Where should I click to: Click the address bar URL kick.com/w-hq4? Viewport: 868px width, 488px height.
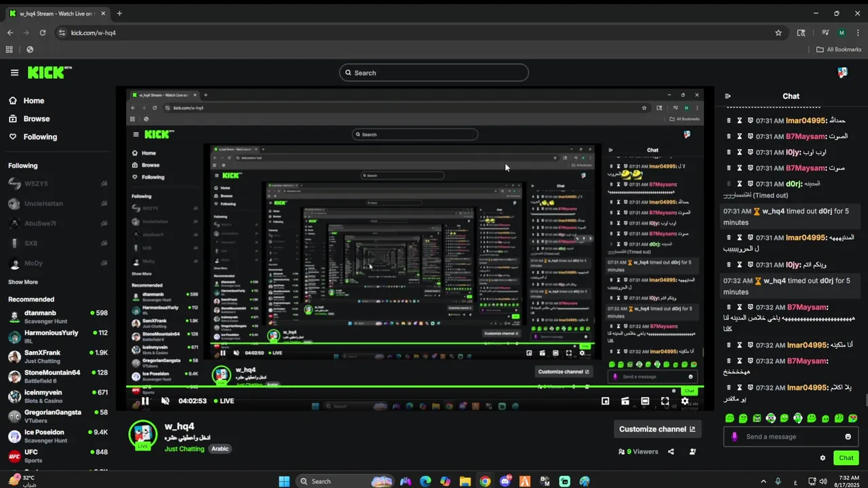click(x=93, y=33)
